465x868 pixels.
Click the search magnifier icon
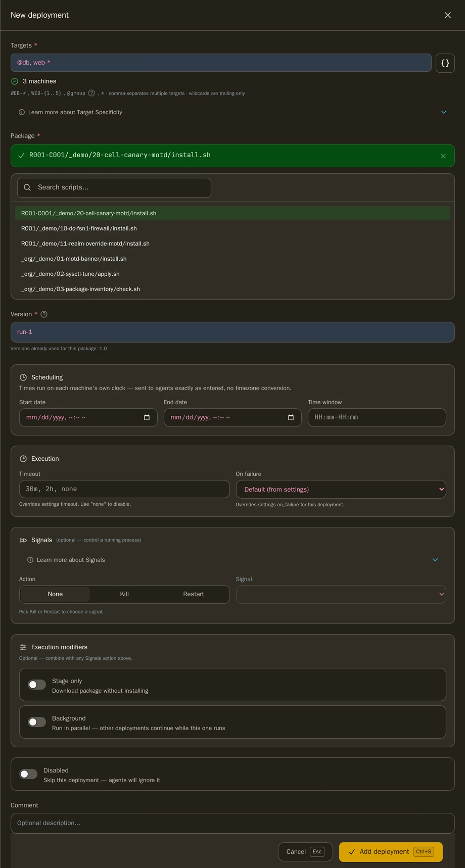27,187
